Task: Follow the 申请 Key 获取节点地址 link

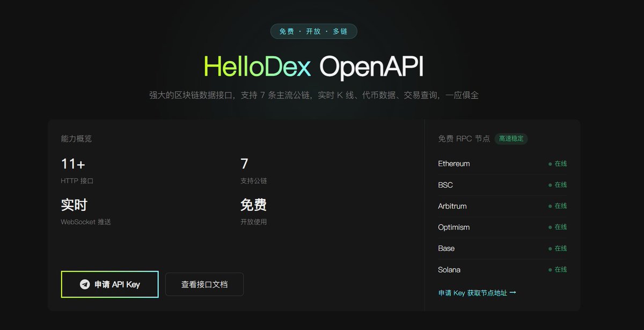Action: coord(477,293)
